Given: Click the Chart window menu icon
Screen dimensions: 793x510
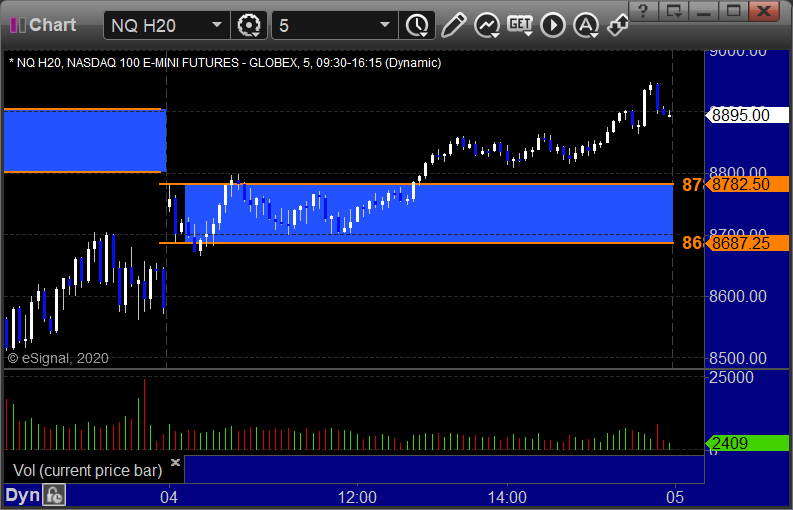Looking at the screenshot, I should (x=18, y=25).
